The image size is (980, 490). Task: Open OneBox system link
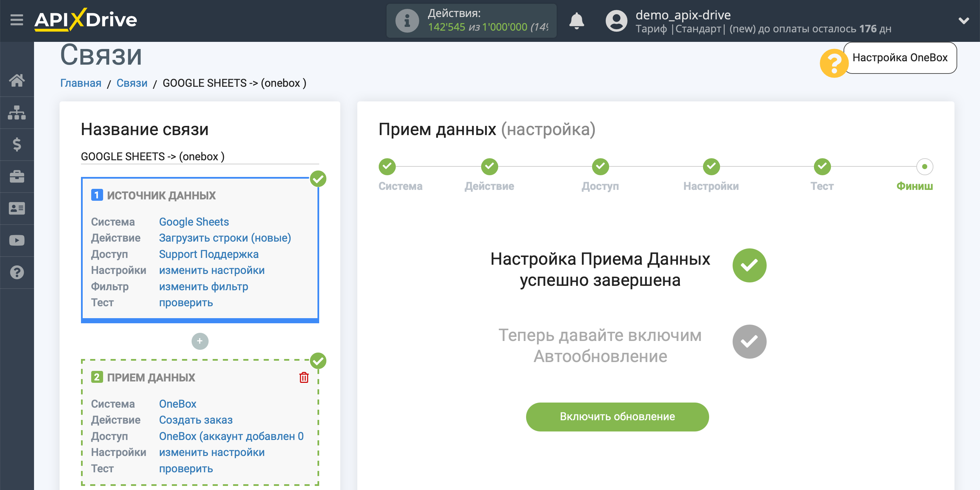point(177,404)
